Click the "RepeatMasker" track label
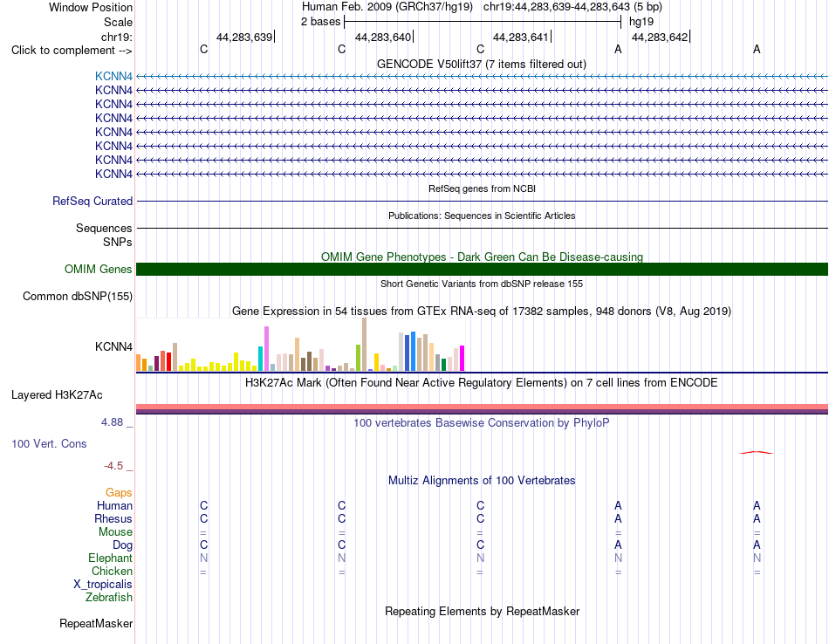This screenshot has height=644, width=829. [96, 623]
